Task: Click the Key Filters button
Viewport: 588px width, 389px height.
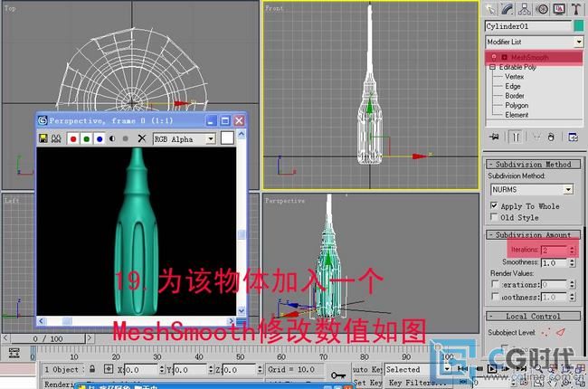Action: click(x=417, y=383)
